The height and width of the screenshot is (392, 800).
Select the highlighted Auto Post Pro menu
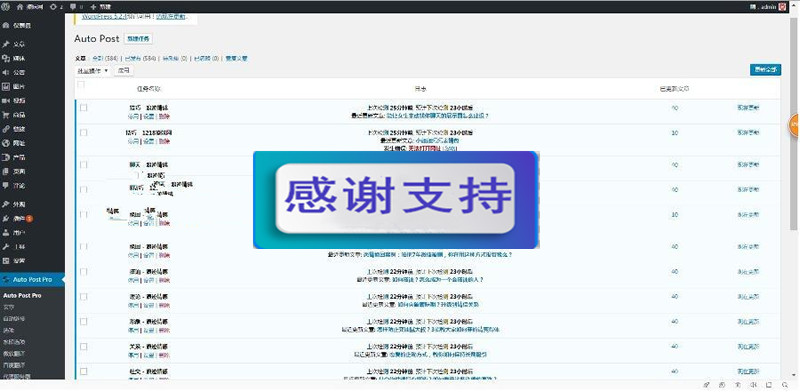32,280
